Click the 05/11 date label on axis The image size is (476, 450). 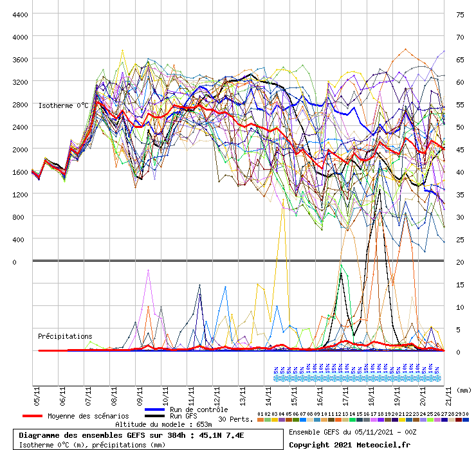click(x=37, y=394)
